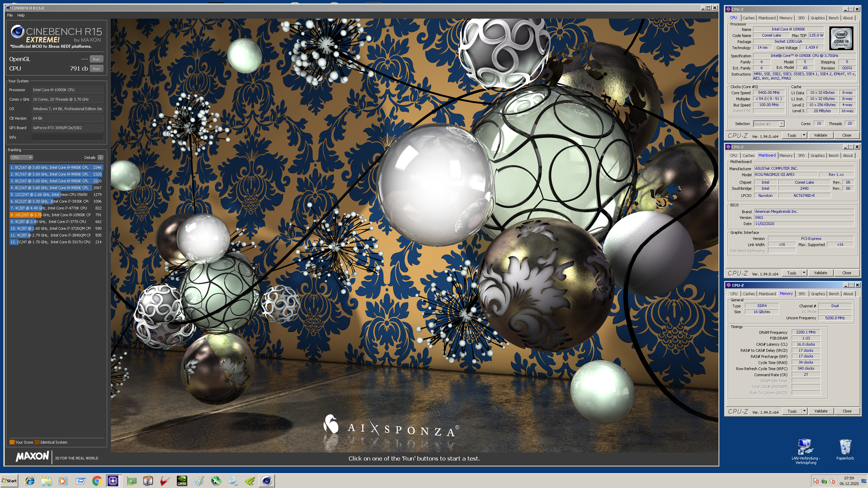
Task: Click the empty Info input field
Action: coord(67,137)
